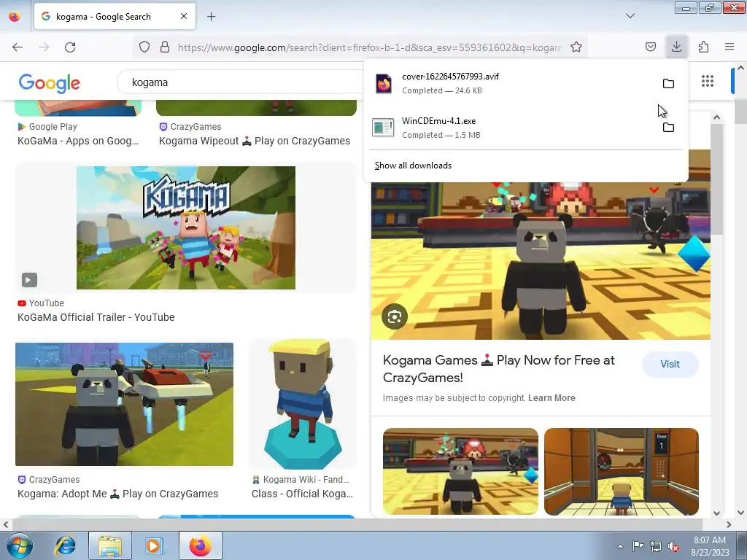Viewport: 747px width, 560px height.
Task: Open the Google apps grid icon
Action: coord(708,82)
